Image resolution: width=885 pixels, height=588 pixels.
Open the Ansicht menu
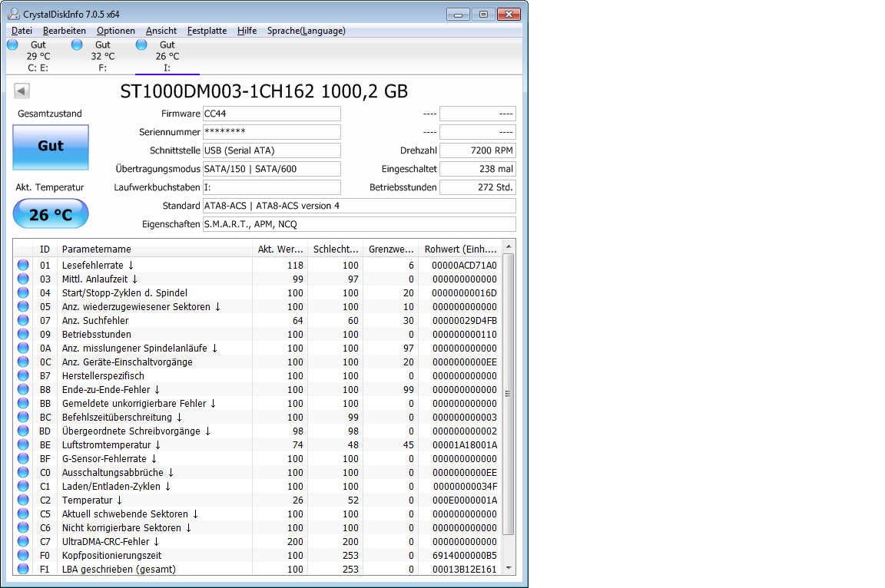pos(161,31)
